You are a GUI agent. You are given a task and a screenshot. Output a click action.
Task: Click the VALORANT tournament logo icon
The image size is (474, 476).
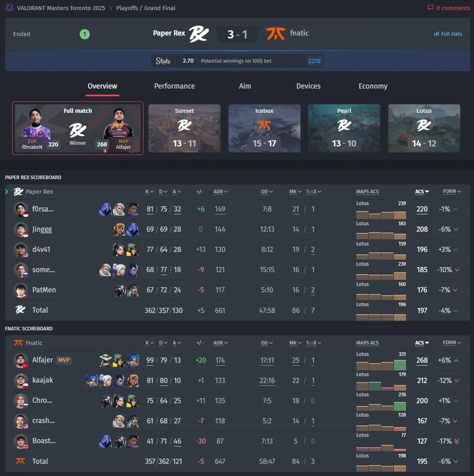coord(9,8)
